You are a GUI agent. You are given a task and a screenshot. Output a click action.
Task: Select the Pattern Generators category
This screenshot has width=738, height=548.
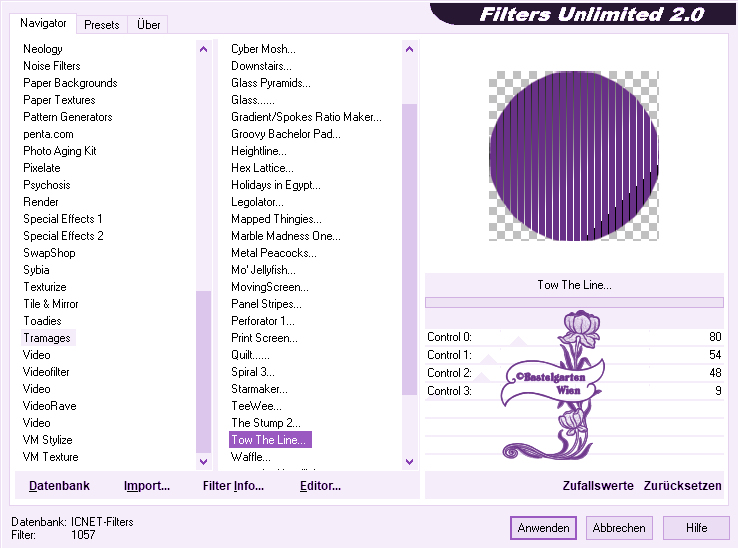coord(68,117)
